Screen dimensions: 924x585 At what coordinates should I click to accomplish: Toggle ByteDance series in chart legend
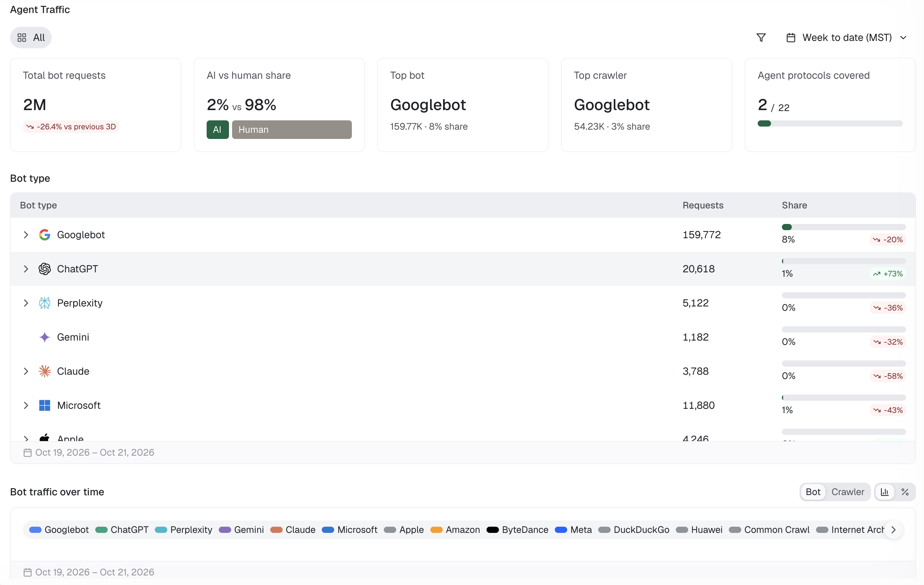[517, 530]
